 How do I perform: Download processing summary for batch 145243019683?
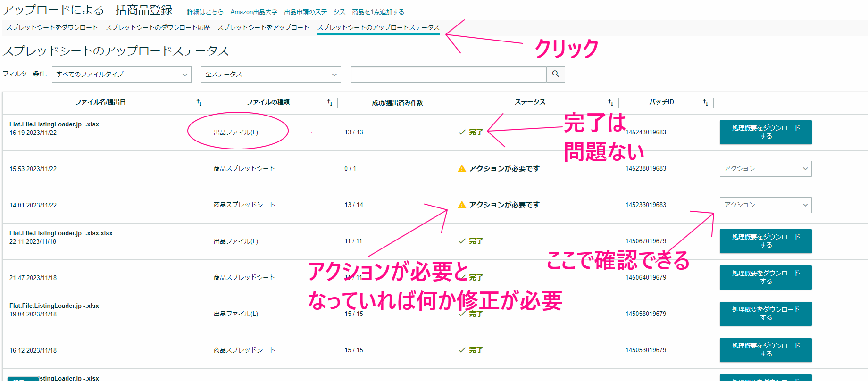pyautogui.click(x=765, y=132)
